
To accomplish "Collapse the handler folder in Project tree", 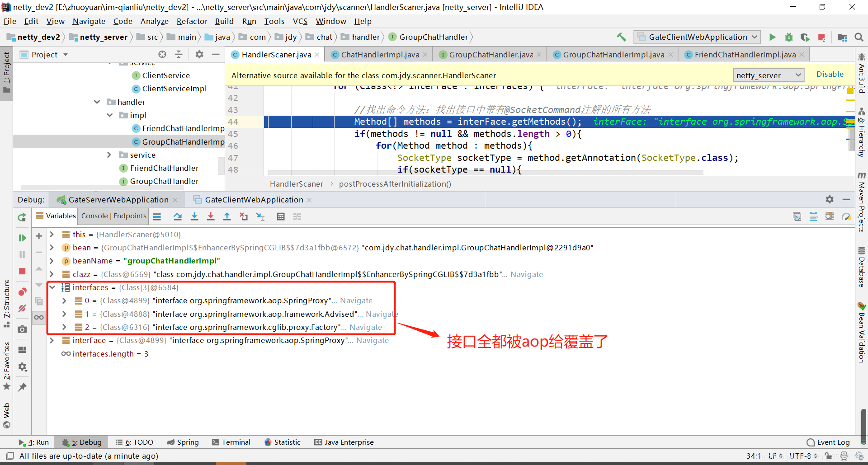I will click(x=97, y=102).
